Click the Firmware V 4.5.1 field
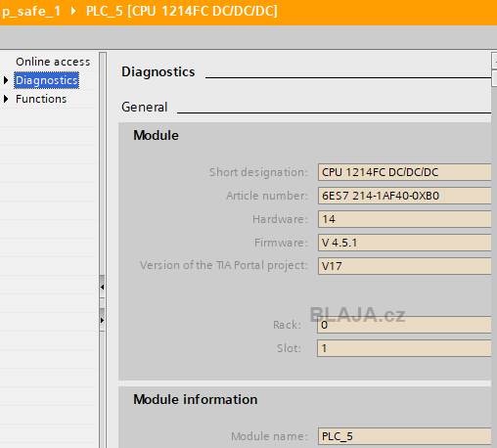The width and height of the screenshot is (497, 448). (x=404, y=243)
